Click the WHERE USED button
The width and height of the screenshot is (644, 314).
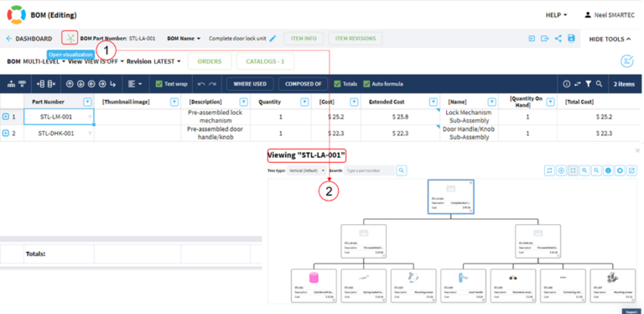coord(250,84)
